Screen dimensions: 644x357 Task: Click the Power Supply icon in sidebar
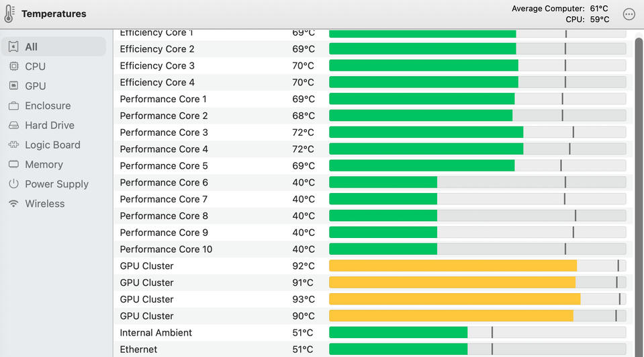tap(13, 184)
